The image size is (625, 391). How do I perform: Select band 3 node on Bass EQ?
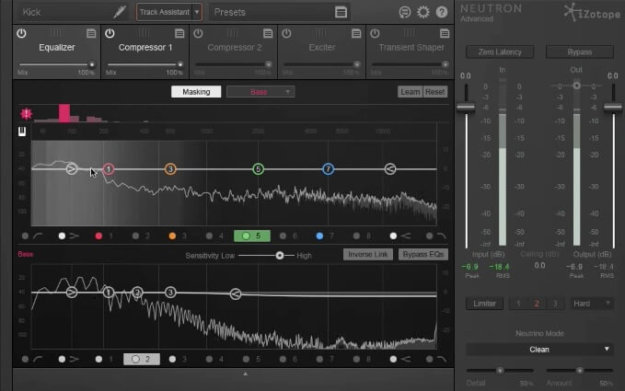pos(170,293)
